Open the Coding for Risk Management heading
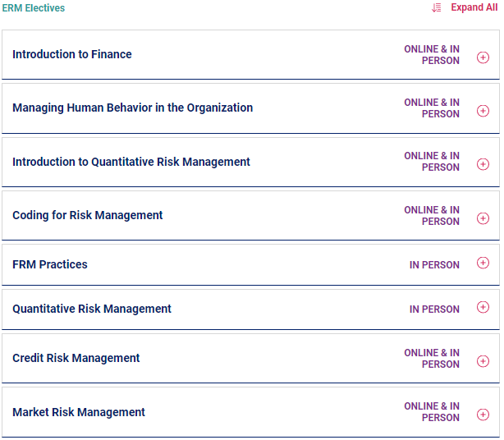This screenshot has width=504, height=440. coord(88,215)
